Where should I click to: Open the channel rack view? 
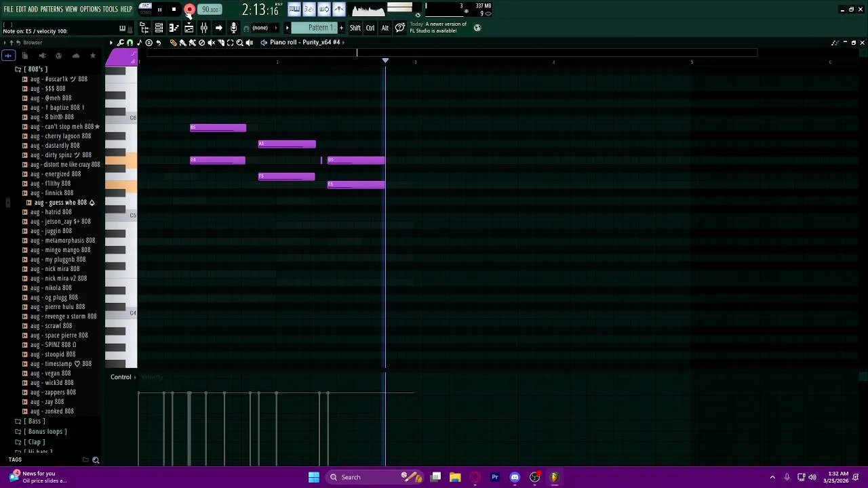(159, 28)
